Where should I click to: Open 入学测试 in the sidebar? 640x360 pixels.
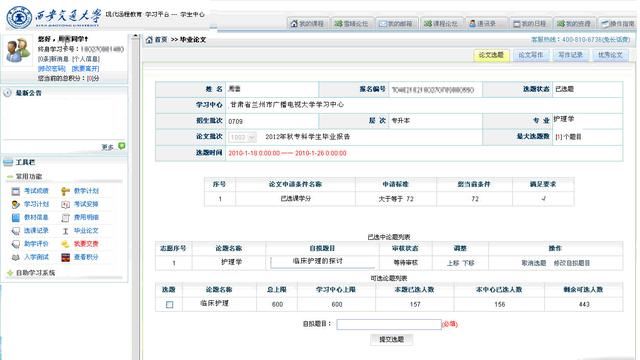[x=36, y=257]
